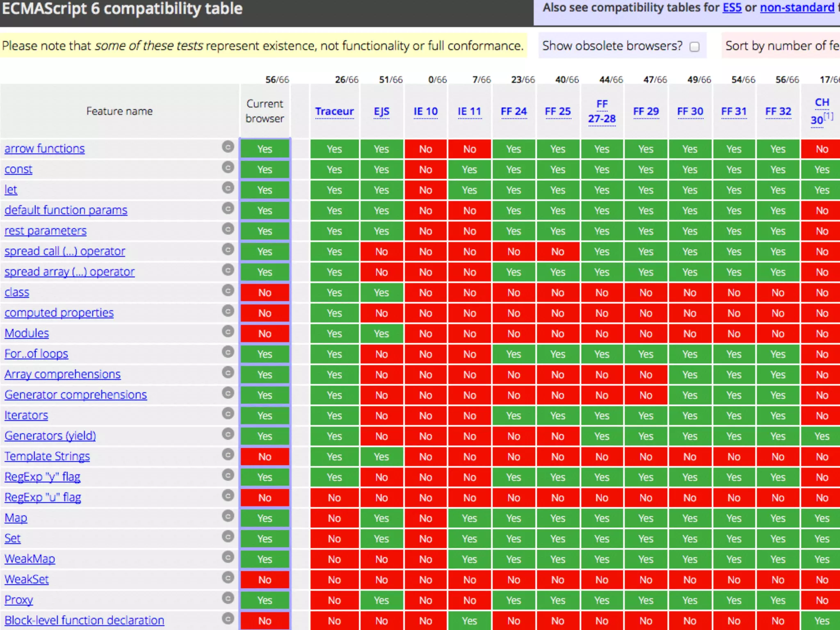The width and height of the screenshot is (840, 630).
Task: Click the 'c' icon next to Proxy
Action: click(x=228, y=598)
